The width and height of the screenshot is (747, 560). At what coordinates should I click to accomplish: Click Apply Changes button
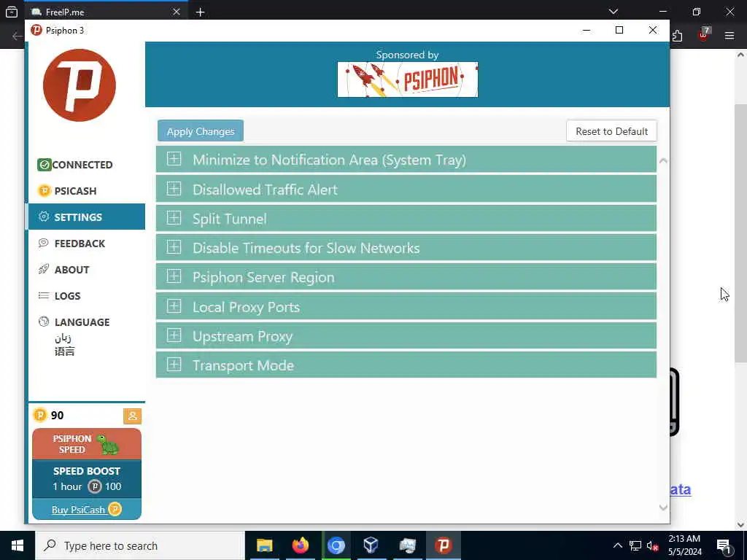pos(201,131)
